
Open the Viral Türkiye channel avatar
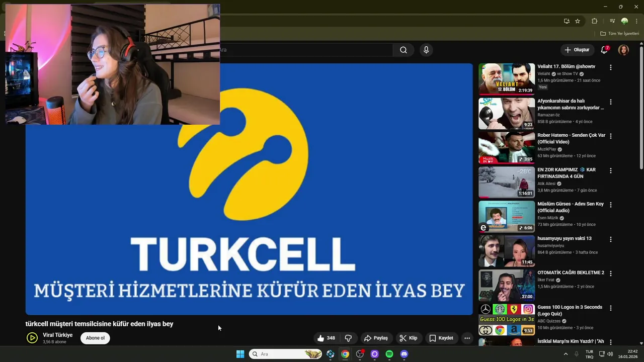pos(32,338)
